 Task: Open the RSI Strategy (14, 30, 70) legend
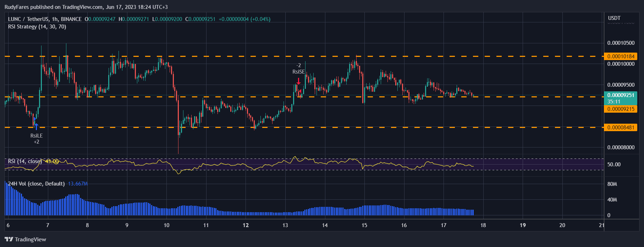point(37,27)
